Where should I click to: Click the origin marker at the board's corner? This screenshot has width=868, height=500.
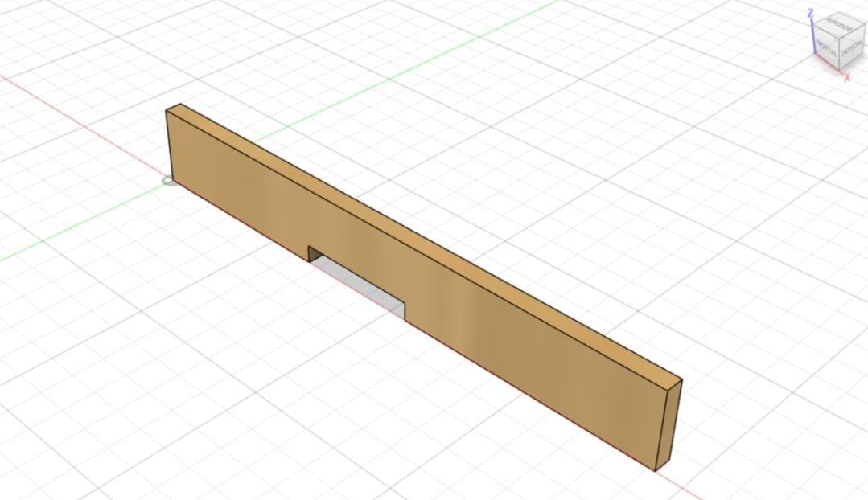tap(168, 182)
